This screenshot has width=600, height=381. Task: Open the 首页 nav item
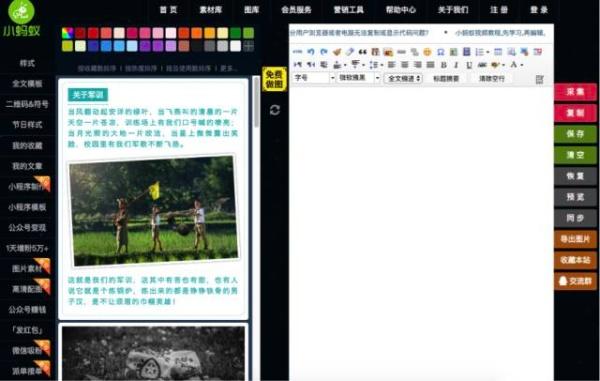coord(169,10)
